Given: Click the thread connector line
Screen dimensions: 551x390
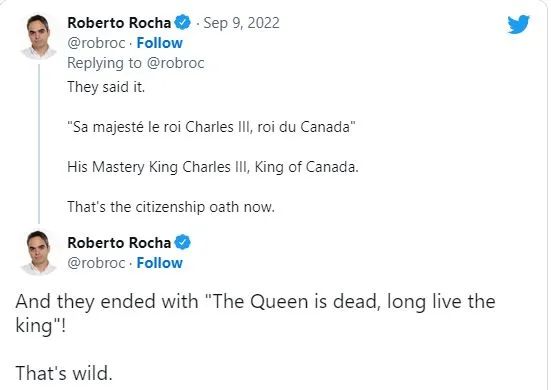Looking at the screenshot, I should (39, 144).
